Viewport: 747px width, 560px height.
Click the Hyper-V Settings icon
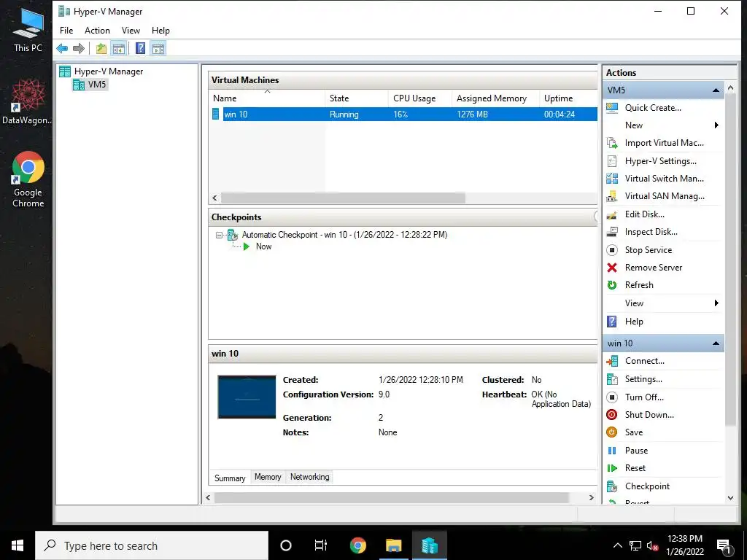612,161
